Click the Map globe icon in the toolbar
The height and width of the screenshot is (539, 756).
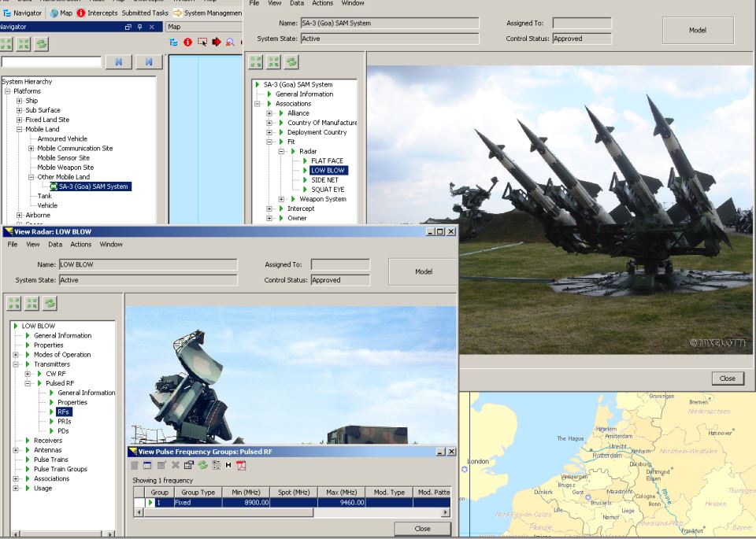pos(54,13)
